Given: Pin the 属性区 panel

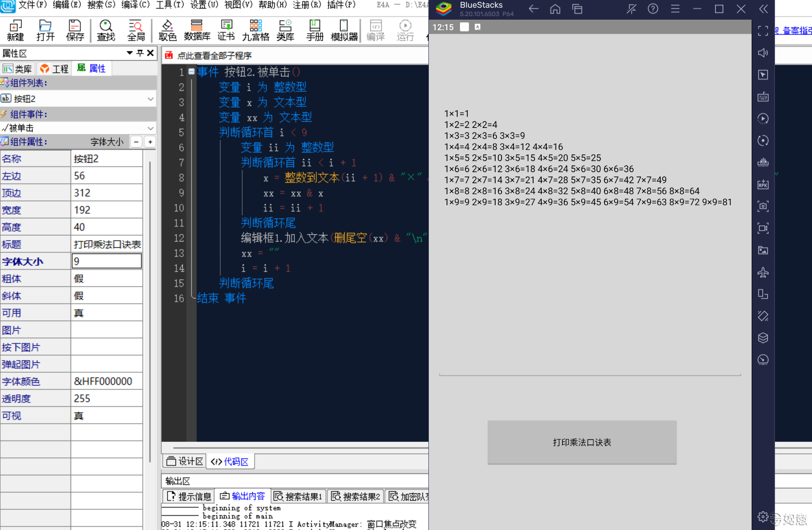Looking at the screenshot, I should point(140,53).
